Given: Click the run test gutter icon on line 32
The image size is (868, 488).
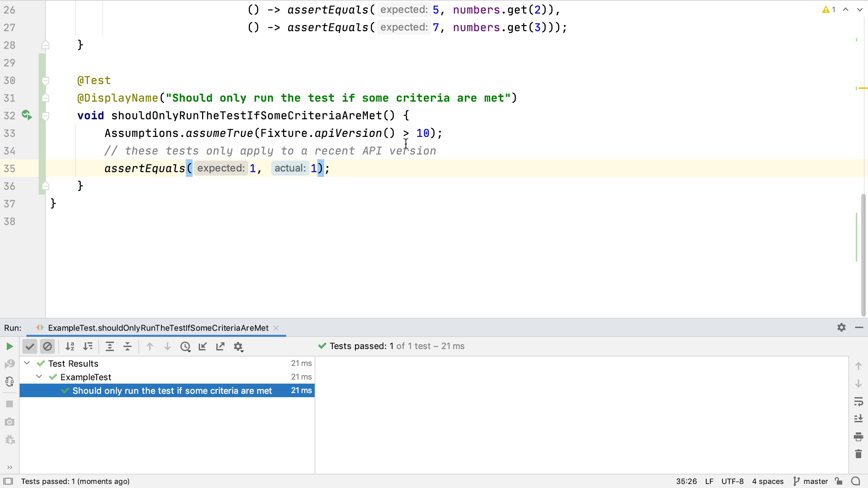Looking at the screenshot, I should pyautogui.click(x=27, y=115).
